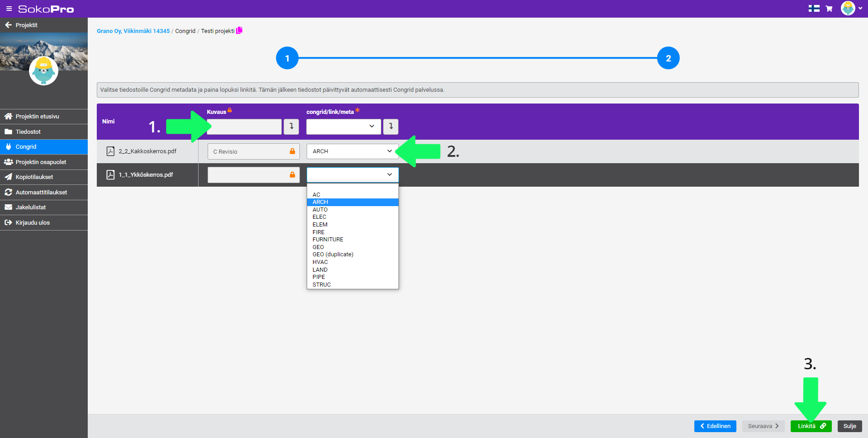Open Automaattitilaukset in sidebar
868x438 pixels.
click(x=44, y=192)
